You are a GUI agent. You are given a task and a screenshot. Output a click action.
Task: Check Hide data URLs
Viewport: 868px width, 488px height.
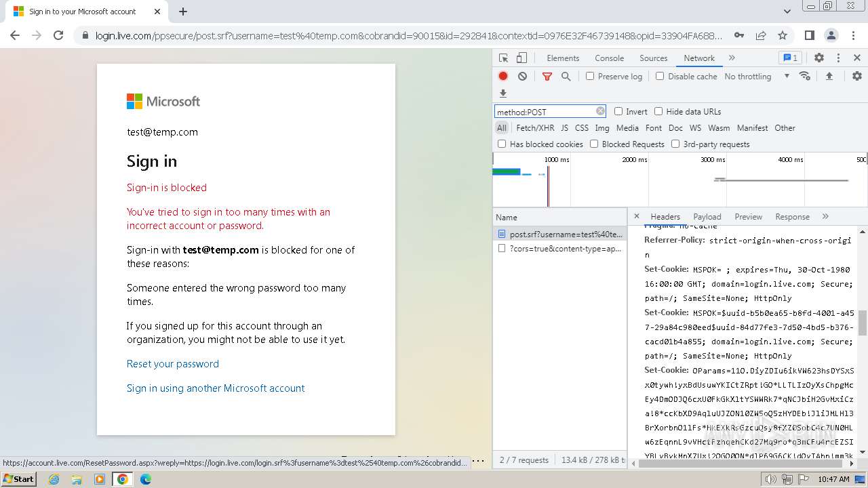(x=658, y=111)
